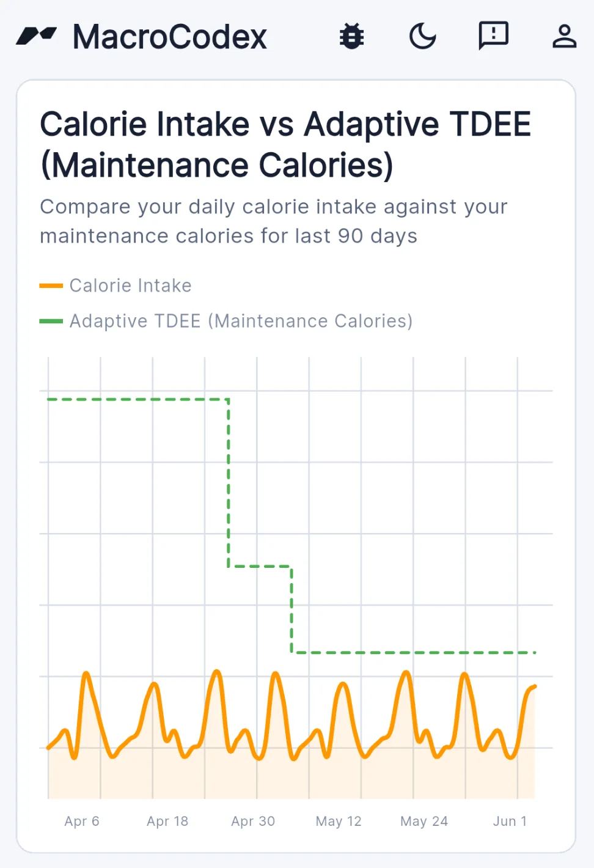Click the chart title heading
Viewport: 594px width, 868px height.
[x=285, y=144]
